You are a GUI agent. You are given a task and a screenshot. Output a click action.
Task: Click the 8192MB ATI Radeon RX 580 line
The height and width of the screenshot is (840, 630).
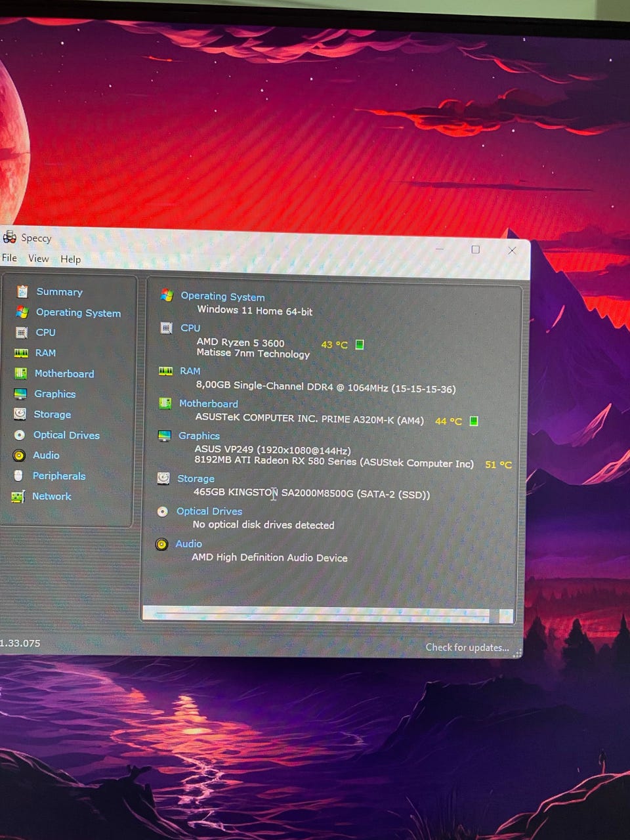coord(334,461)
